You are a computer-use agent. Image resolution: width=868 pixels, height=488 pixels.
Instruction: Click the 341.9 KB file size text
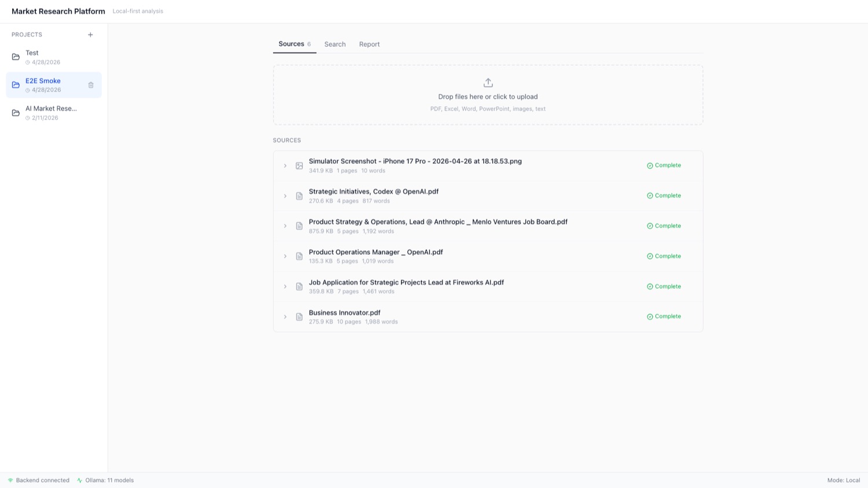pos(321,171)
